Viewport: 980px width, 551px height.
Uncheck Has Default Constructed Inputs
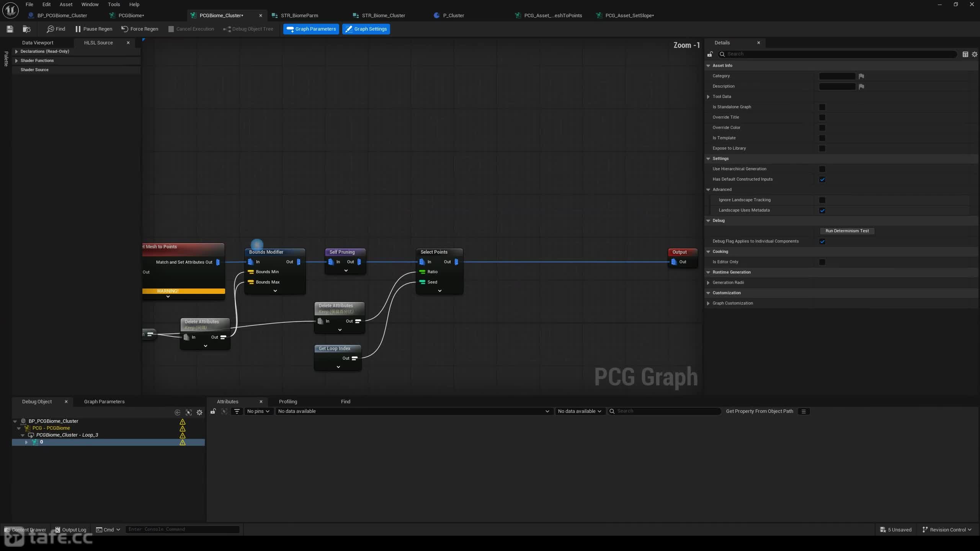[822, 179]
